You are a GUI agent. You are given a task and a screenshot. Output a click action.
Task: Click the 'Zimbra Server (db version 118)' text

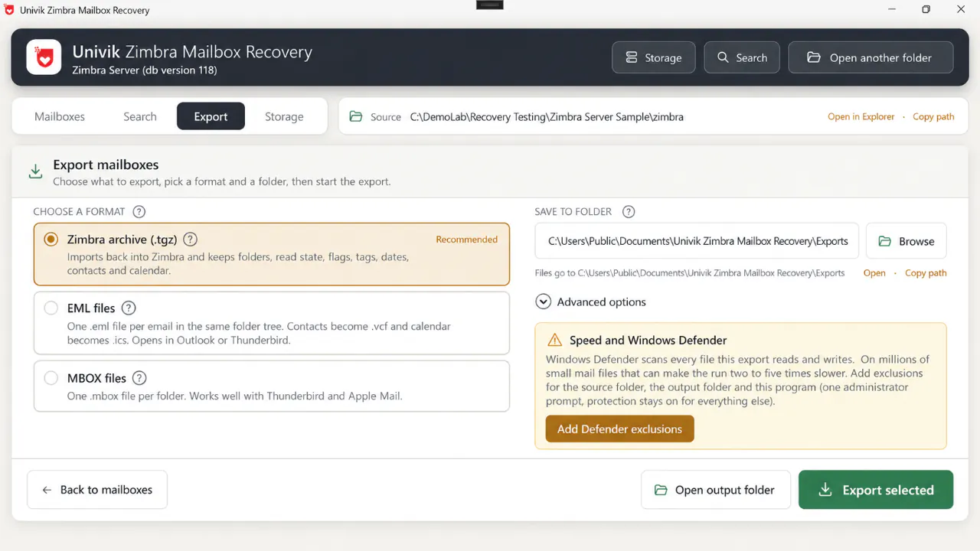(145, 70)
